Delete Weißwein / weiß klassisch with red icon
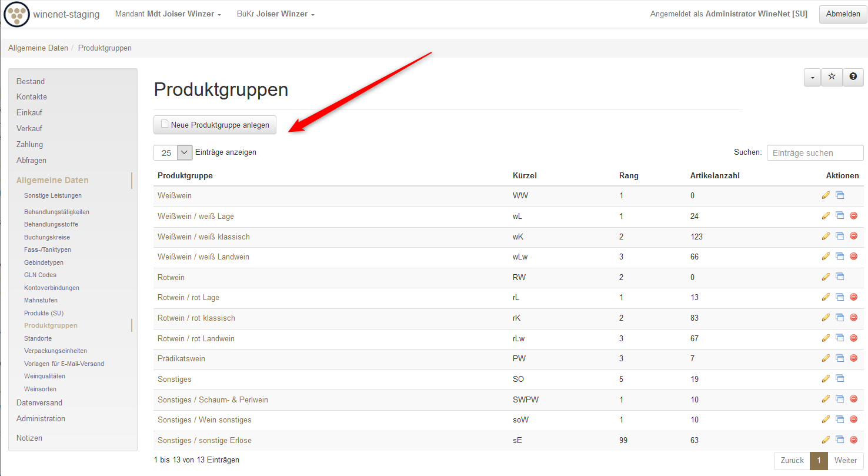Screen dimensions: 868x476 pos(854,236)
